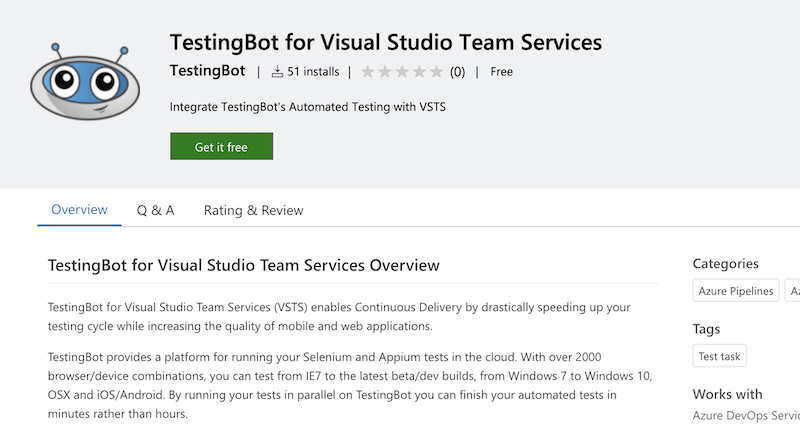The image size is (800, 429).
Task: Click the fourth rating star
Action: [419, 72]
